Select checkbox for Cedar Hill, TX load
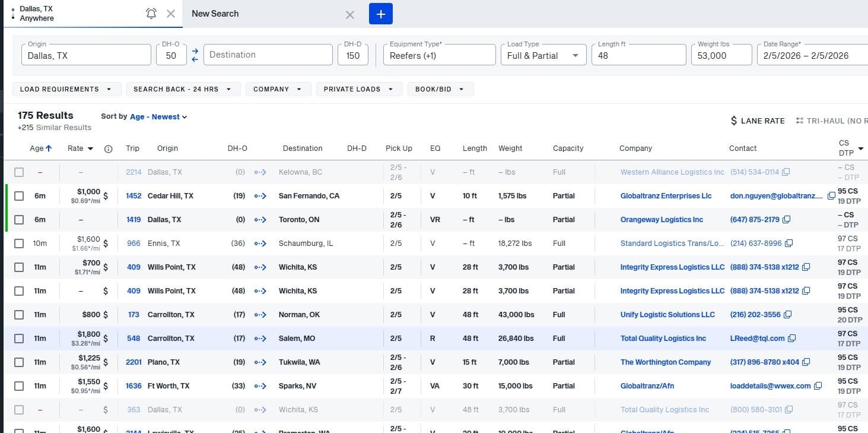 (x=19, y=196)
